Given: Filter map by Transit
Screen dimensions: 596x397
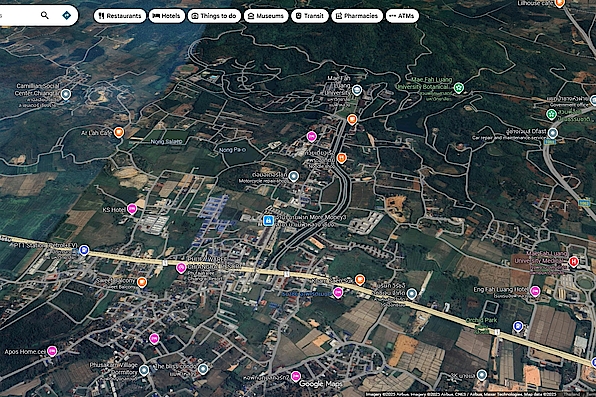Looking at the screenshot, I should tap(310, 16).
